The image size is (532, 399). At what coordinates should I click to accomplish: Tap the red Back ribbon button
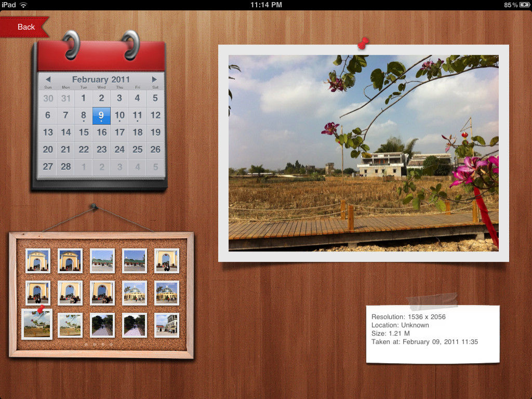click(x=24, y=27)
